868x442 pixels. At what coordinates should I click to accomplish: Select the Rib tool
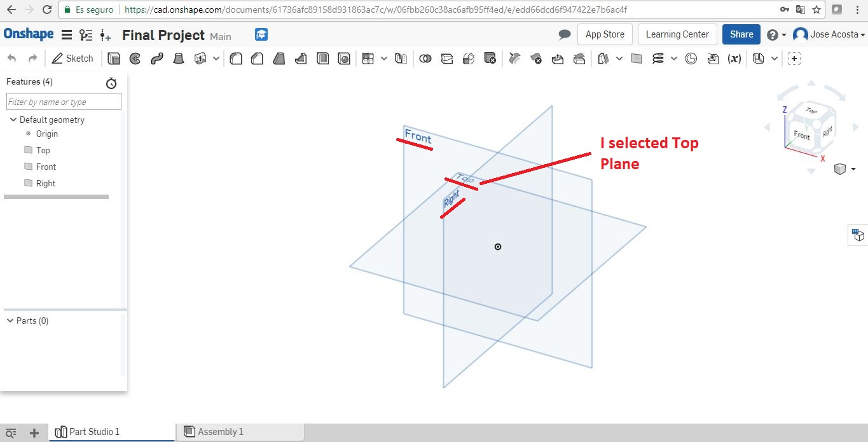tap(301, 59)
